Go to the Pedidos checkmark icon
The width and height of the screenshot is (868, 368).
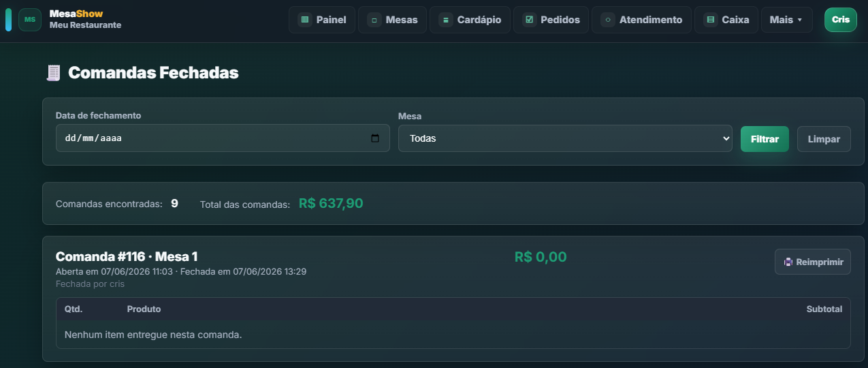click(x=529, y=20)
